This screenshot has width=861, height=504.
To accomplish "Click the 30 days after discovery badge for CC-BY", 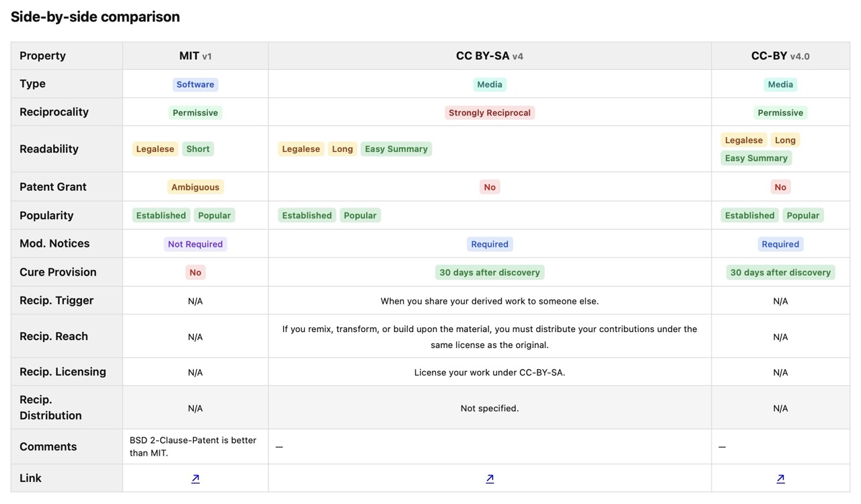I will [x=780, y=272].
